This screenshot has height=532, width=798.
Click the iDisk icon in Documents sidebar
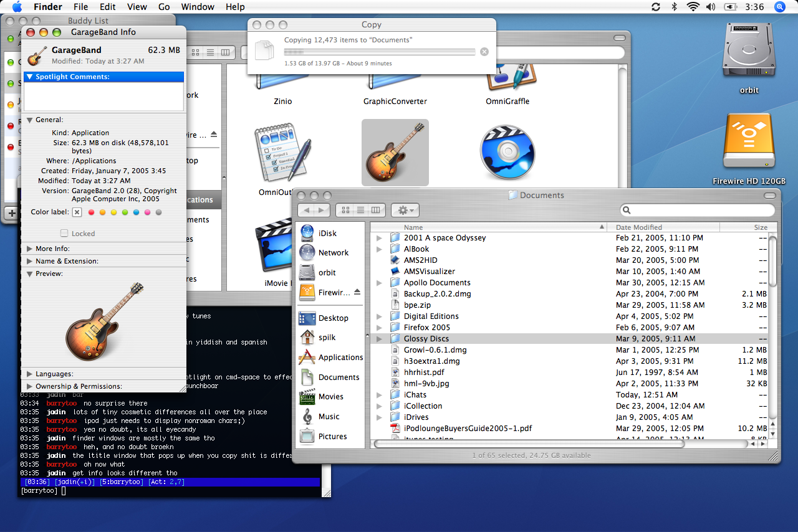click(x=307, y=233)
